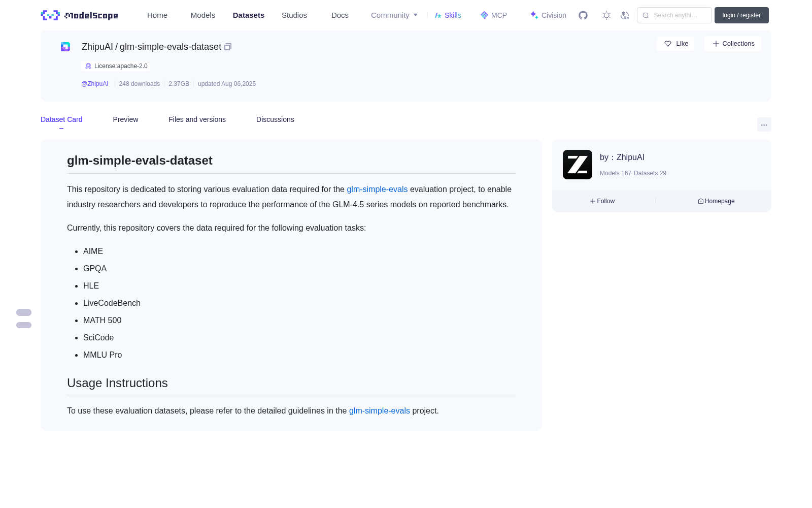Viewport: 812px width, 508px height.
Task: Click the lower floating sidebar pill
Action: point(24,325)
